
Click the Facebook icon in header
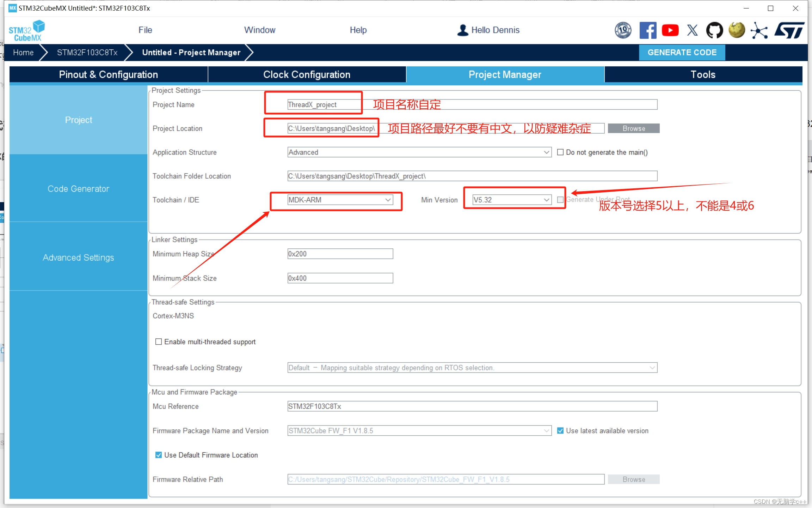[x=648, y=30]
